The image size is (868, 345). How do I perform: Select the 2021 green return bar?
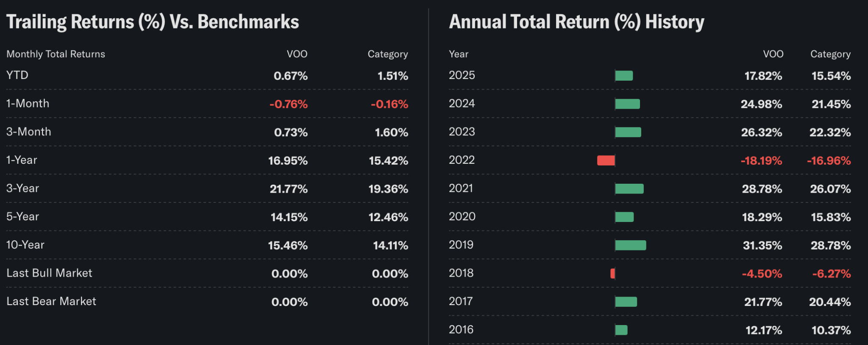[629, 189]
